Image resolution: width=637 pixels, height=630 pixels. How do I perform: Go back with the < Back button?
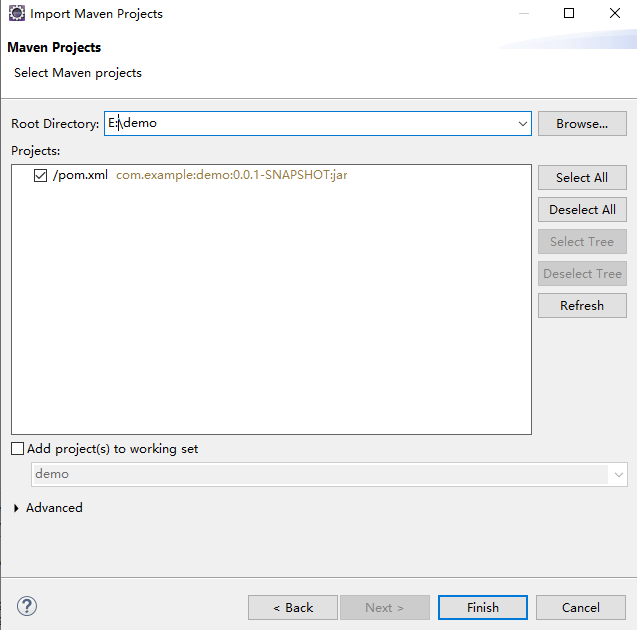click(293, 607)
